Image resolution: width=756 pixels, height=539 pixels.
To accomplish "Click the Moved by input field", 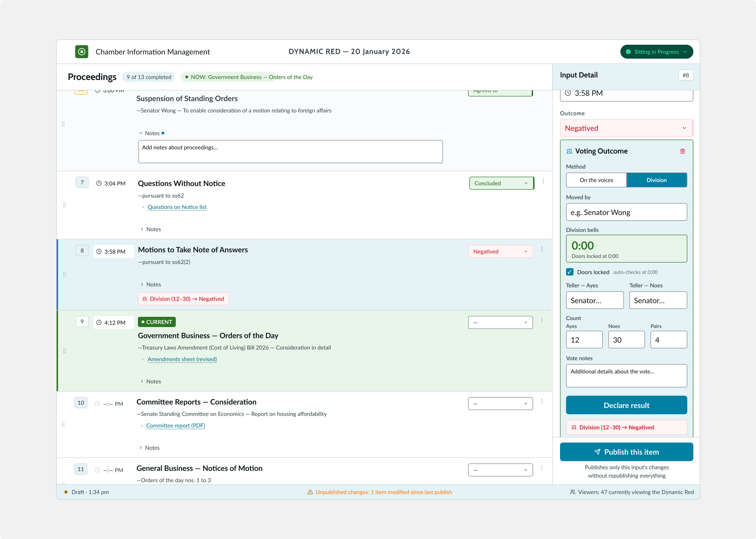I will coord(626,212).
